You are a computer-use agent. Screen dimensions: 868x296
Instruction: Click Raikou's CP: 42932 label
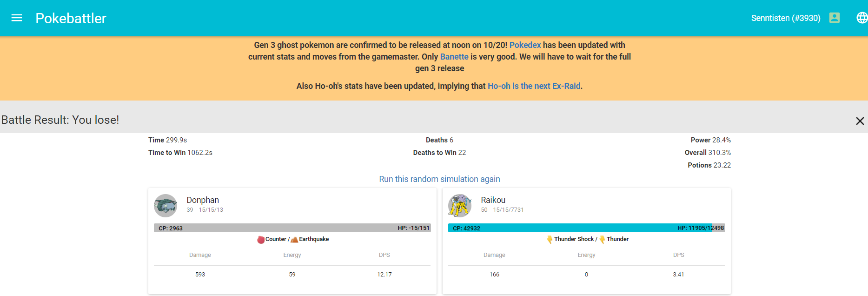pyautogui.click(x=467, y=229)
